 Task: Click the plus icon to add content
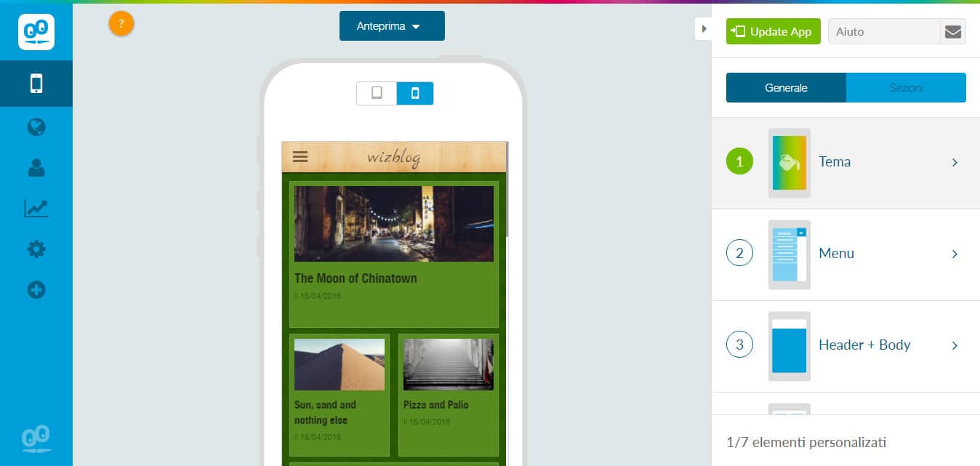coord(36,290)
